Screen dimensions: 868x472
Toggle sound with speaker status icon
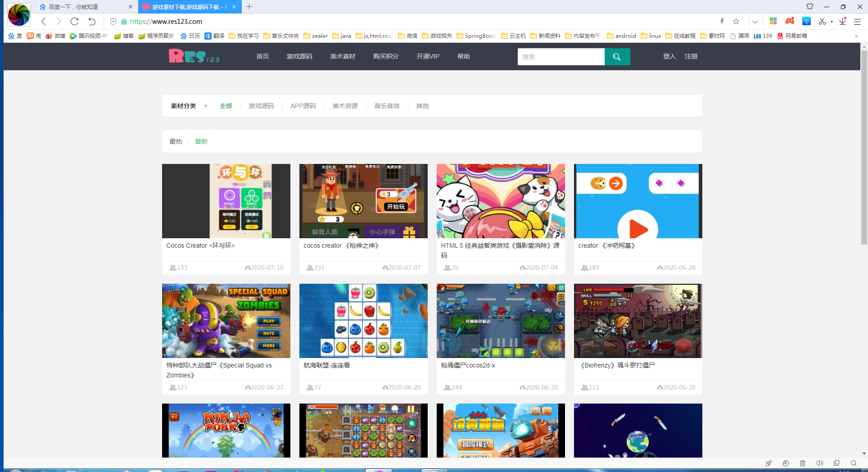(820, 463)
